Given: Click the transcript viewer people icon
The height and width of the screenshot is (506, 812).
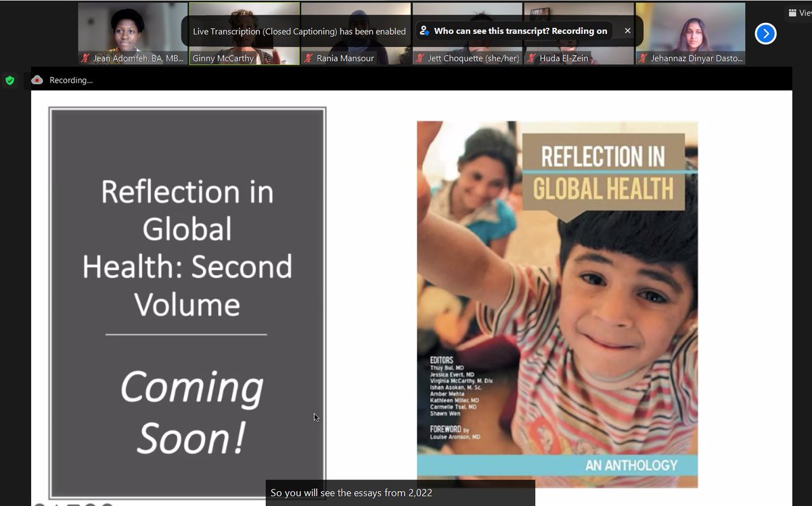Looking at the screenshot, I should tap(424, 31).
